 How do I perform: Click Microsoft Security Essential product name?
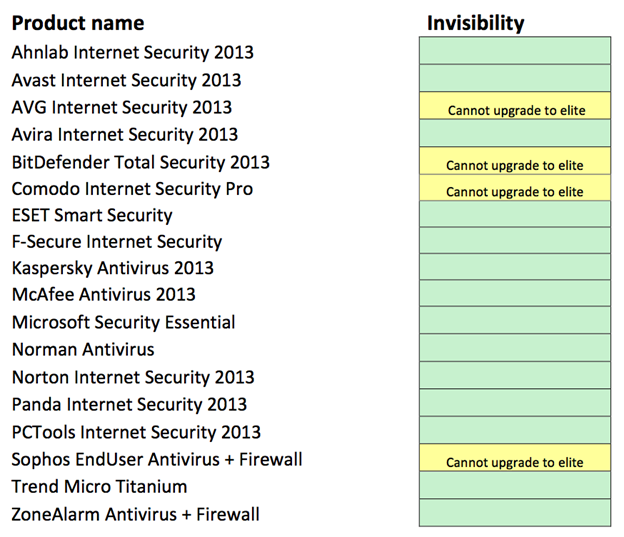click(124, 323)
